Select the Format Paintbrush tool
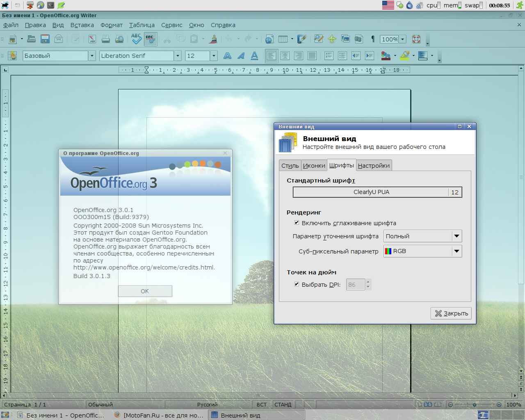 pos(213,39)
